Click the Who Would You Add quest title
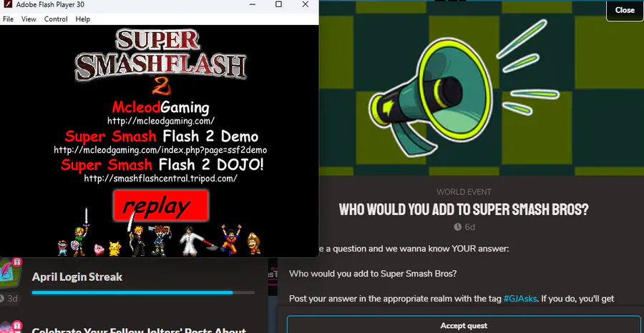Image resolution: width=644 pixels, height=333 pixels. [464, 209]
